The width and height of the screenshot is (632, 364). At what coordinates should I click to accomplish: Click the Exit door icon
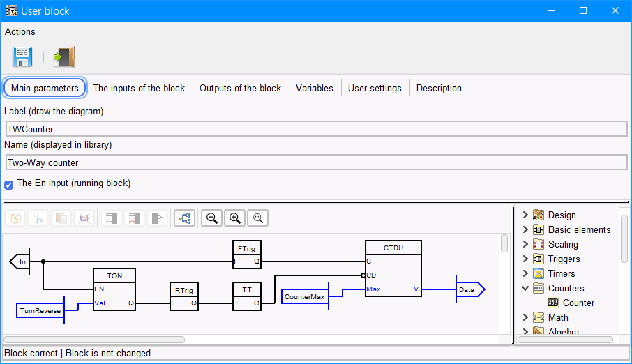coord(64,56)
